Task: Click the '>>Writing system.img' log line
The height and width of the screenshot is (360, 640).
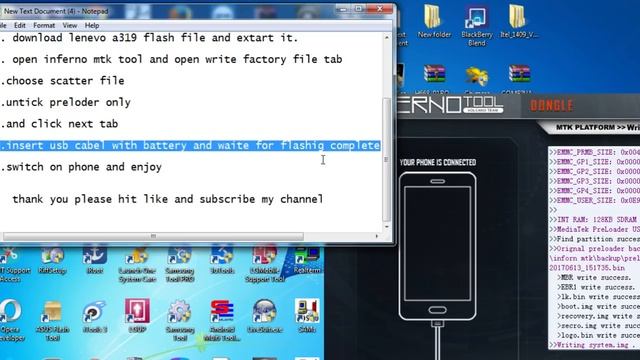Action: tap(594, 345)
